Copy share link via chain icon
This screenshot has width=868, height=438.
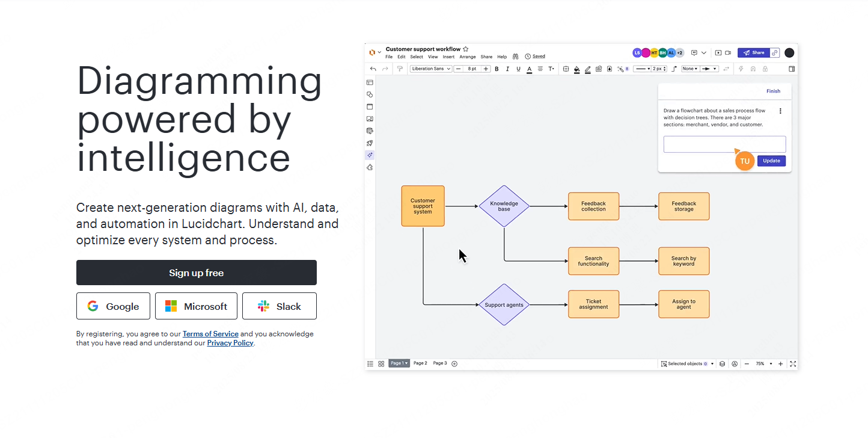coord(775,53)
